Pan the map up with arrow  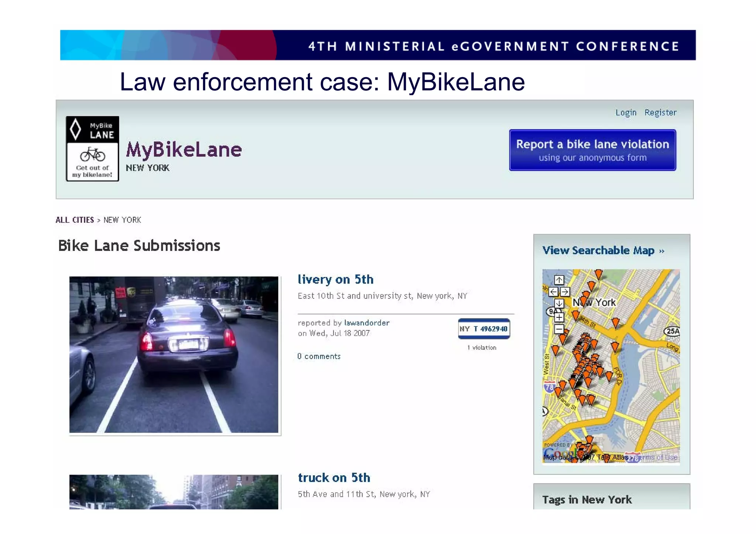coord(559,280)
